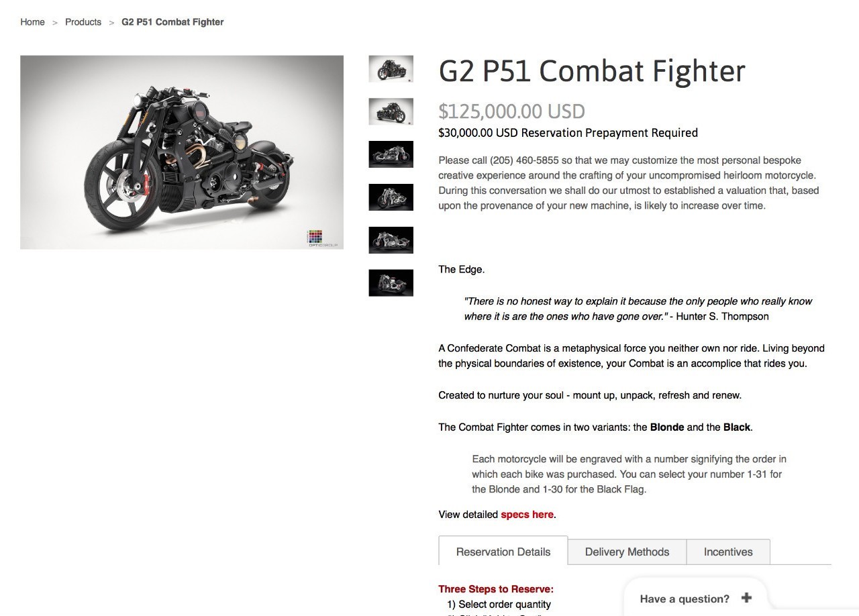Click the main motorcycle product image

(182, 152)
